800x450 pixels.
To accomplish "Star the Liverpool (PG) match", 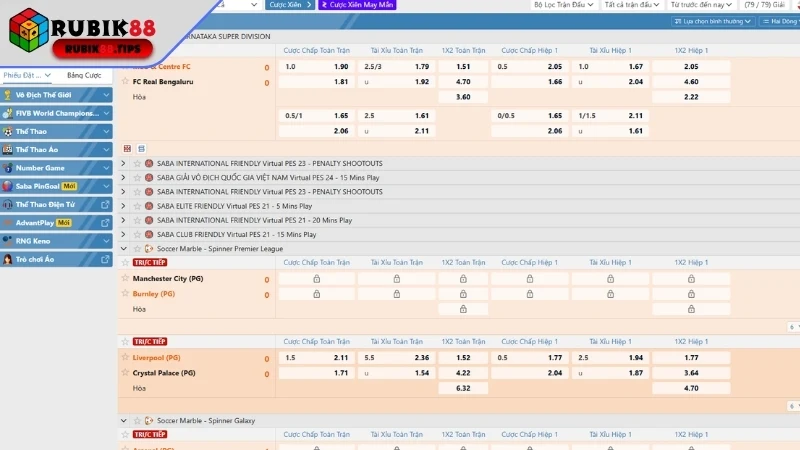I will tap(125, 357).
